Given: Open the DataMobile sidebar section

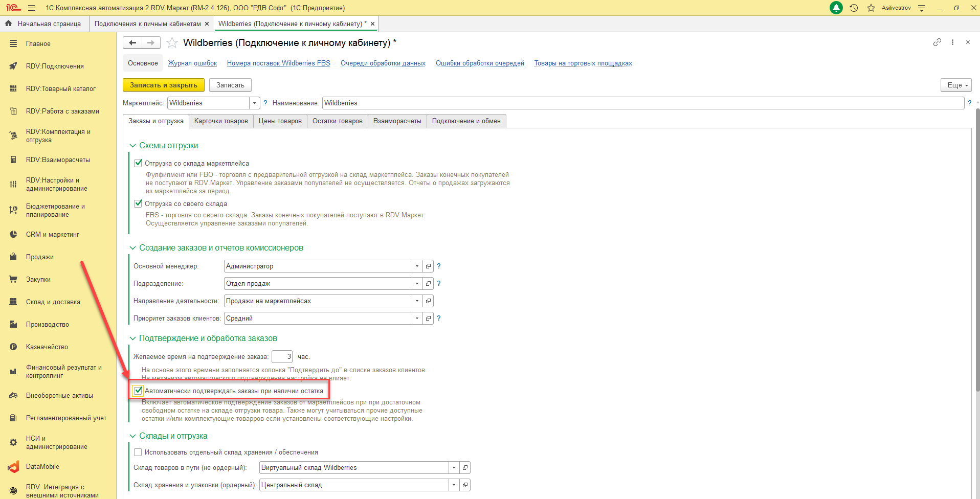Looking at the screenshot, I should (42, 466).
